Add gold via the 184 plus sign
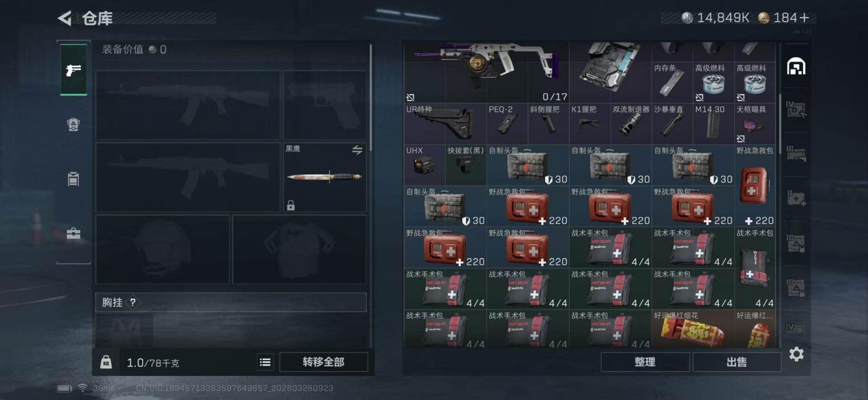The width and height of the screenshot is (868, 400). (x=804, y=18)
